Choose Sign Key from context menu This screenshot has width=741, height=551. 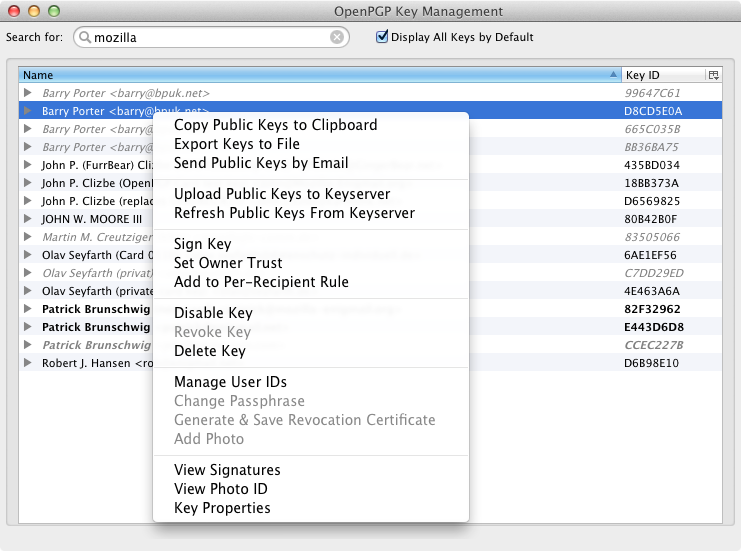point(202,244)
